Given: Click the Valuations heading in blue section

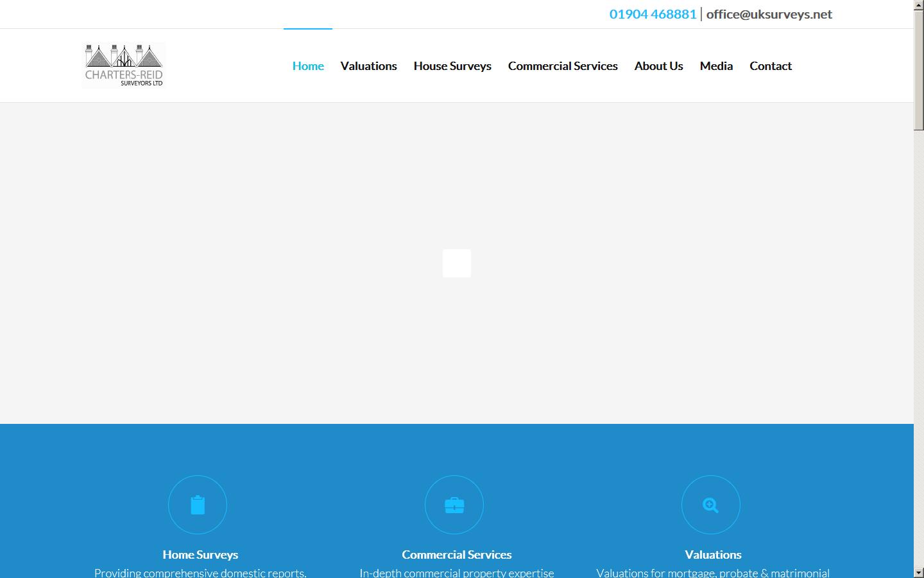Looking at the screenshot, I should (713, 554).
